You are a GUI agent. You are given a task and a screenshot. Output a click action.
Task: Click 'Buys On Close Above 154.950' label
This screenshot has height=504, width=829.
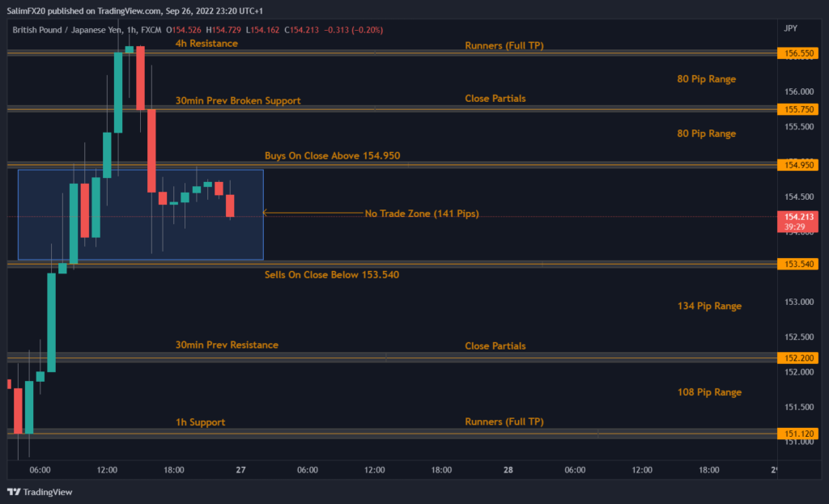pos(332,155)
